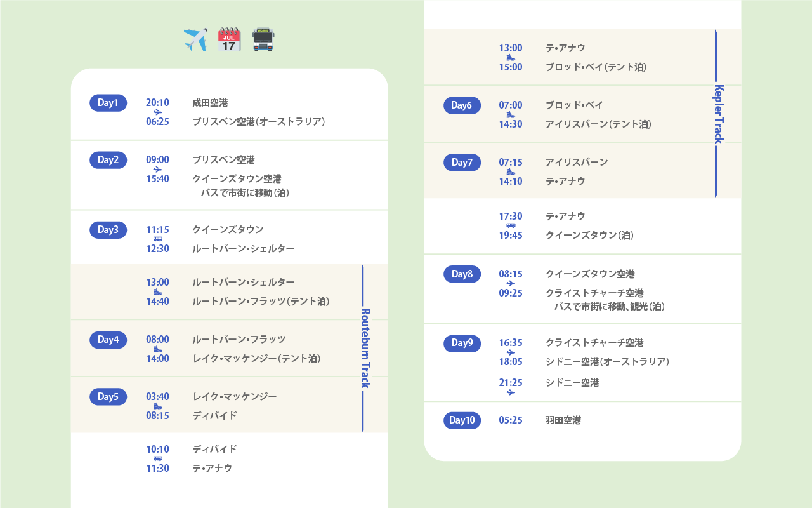
Task: Click the Routeburn Track vertical label
Action: (x=365, y=348)
